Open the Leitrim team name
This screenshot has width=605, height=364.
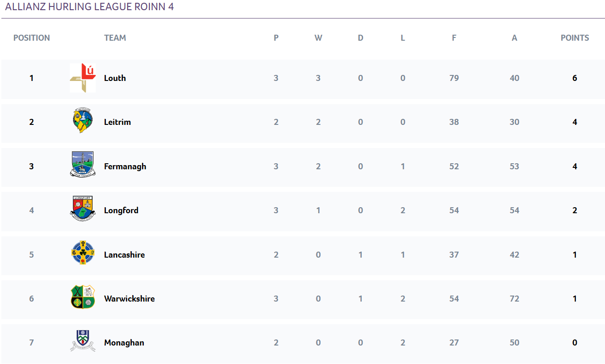pyautogui.click(x=117, y=122)
